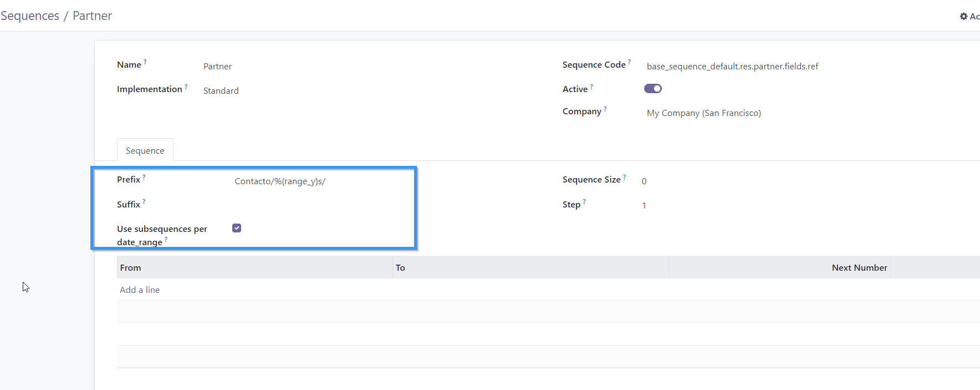
Task: Open the Action gear menu
Action: click(969, 16)
